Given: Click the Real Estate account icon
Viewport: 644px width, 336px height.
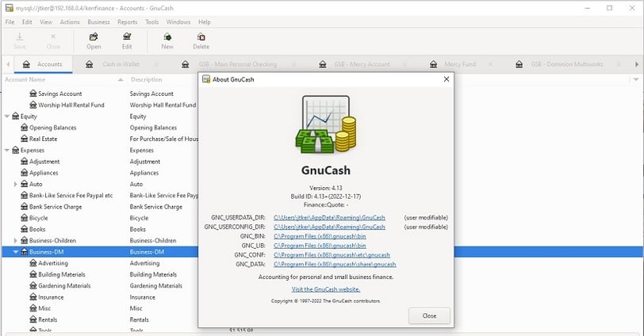Looking at the screenshot, I should tap(25, 139).
